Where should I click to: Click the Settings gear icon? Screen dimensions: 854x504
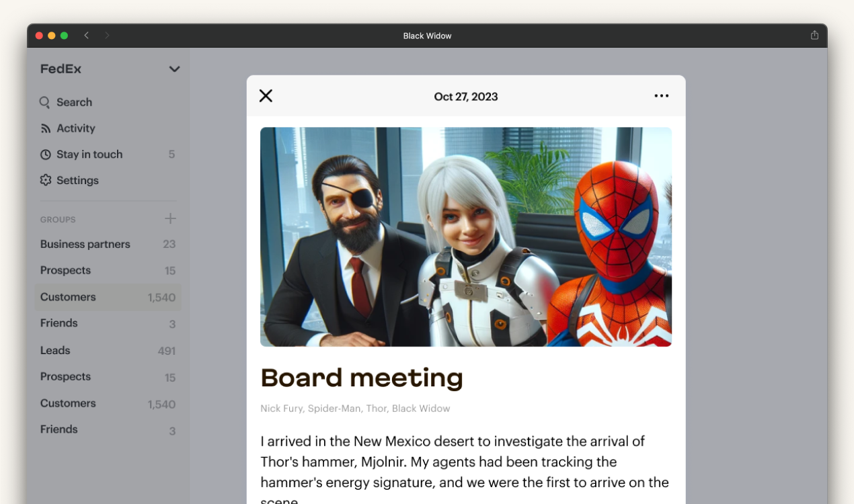tap(46, 180)
